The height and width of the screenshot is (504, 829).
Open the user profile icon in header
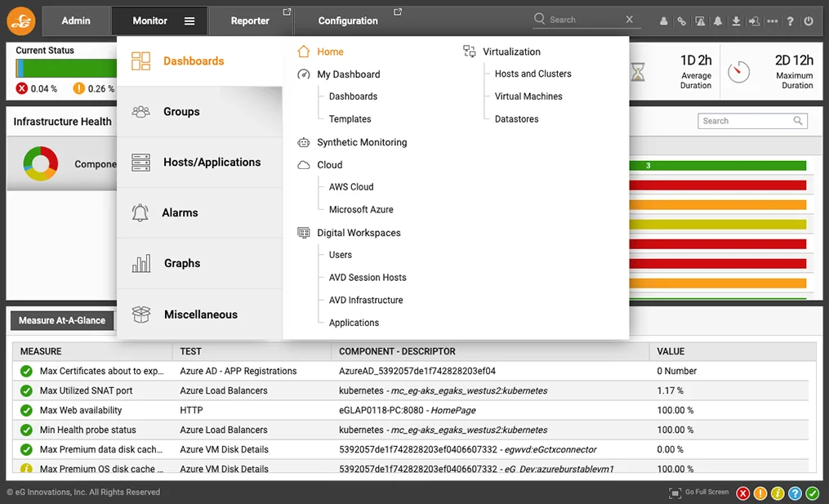[x=663, y=21]
